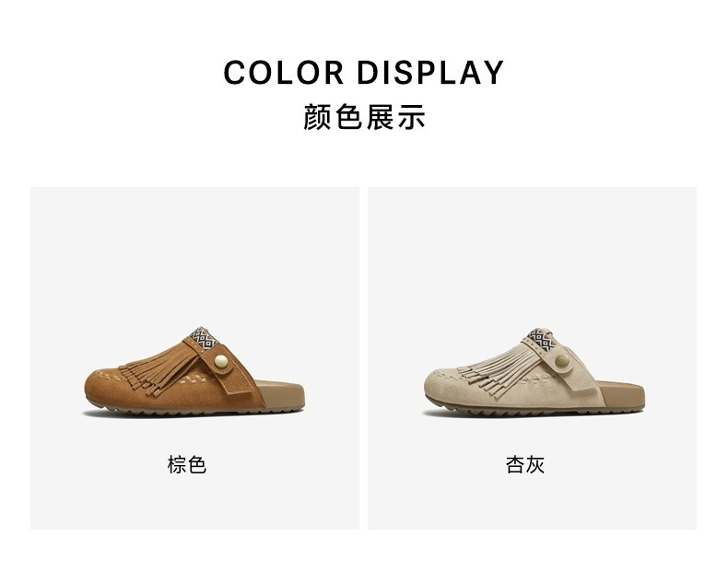Click the brown shoe's snap button
728x571 pixels.
pyautogui.click(x=221, y=361)
